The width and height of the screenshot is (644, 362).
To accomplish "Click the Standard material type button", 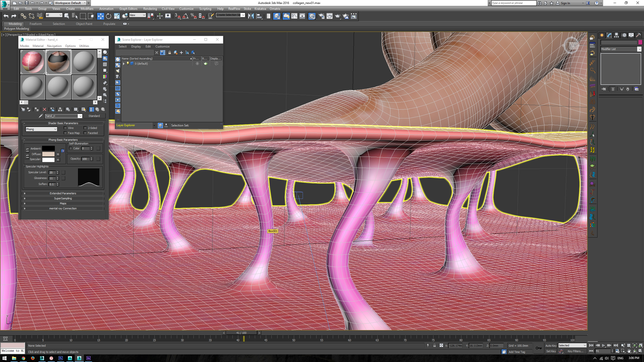I will [x=94, y=116].
